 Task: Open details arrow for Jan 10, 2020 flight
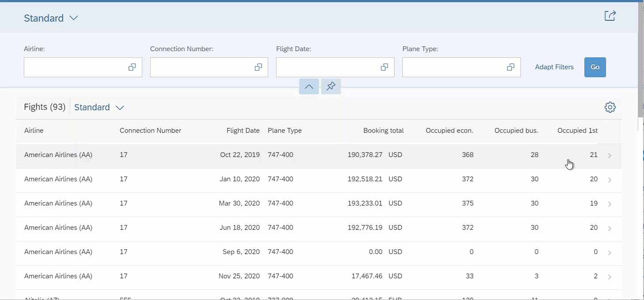click(x=610, y=180)
